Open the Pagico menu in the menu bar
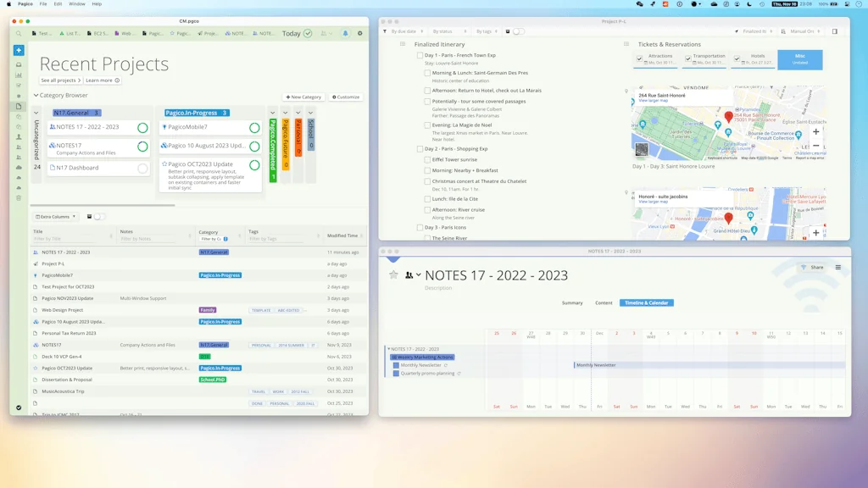Image resolution: width=868 pixels, height=488 pixels. tap(24, 3)
